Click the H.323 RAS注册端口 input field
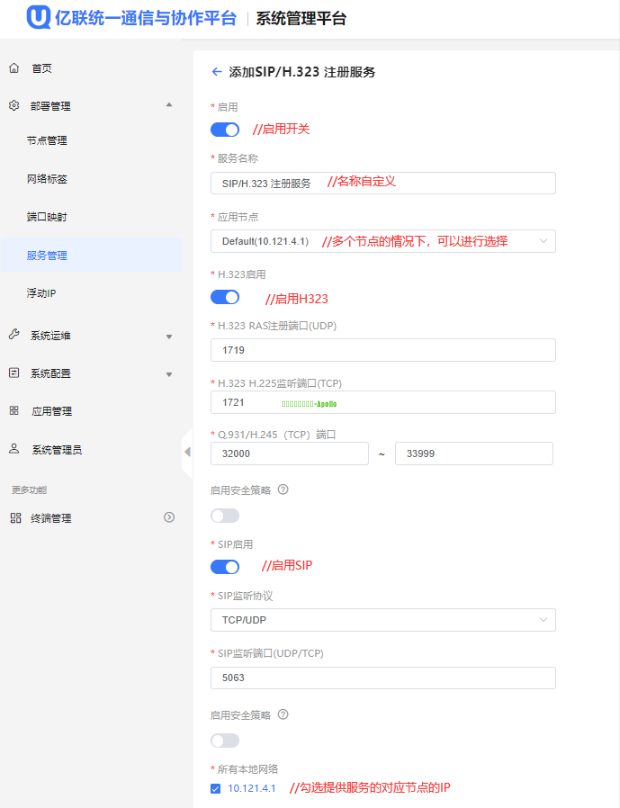Screen dimensions: 620x808 pos(382,350)
